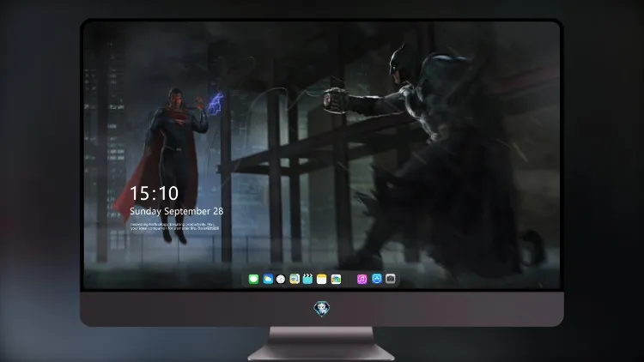Image resolution: width=644 pixels, height=362 pixels.
Task: Open the Clock app in the dock
Action: pos(281,280)
